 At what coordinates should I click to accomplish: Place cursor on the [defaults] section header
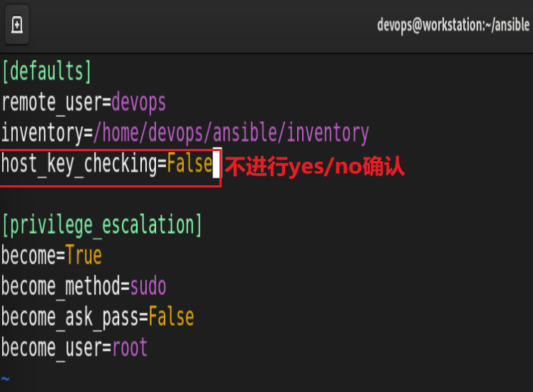46,71
